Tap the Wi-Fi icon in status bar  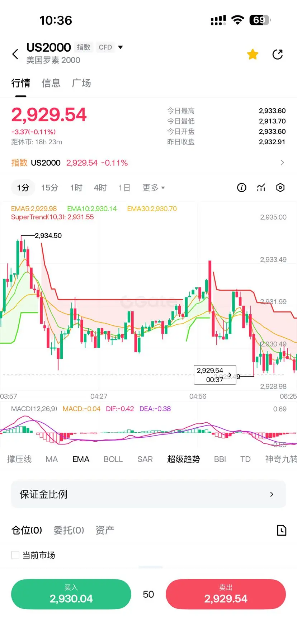[x=237, y=20]
